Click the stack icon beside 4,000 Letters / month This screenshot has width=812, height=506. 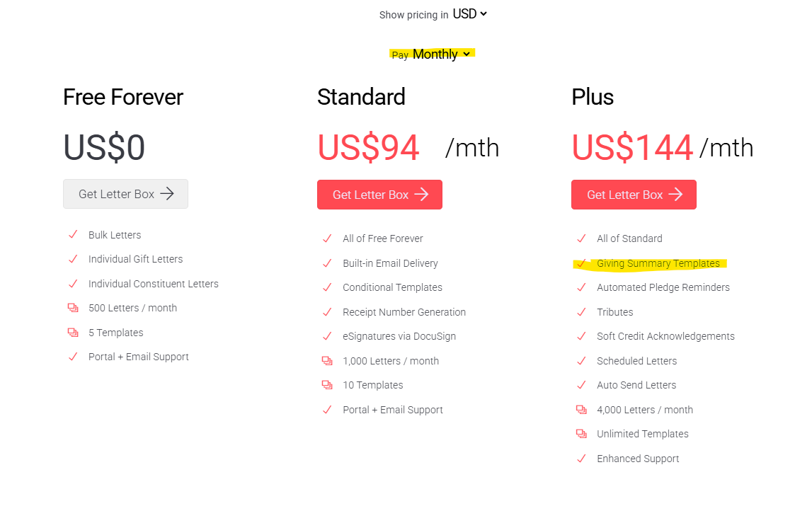[581, 409]
